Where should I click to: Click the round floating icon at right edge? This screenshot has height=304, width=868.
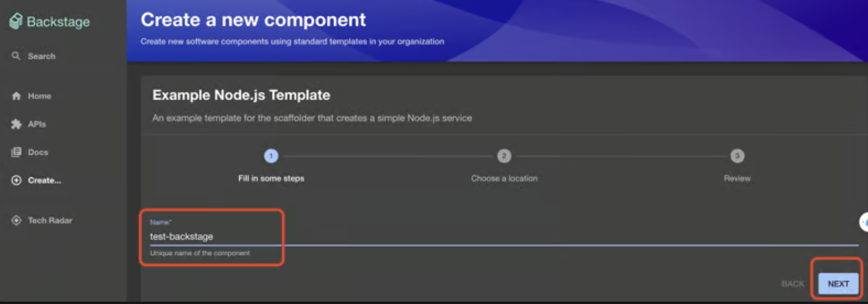(x=863, y=222)
